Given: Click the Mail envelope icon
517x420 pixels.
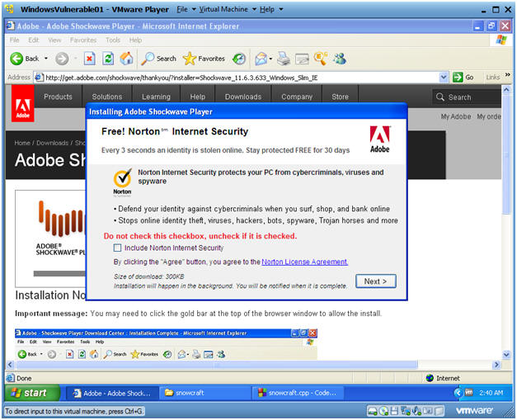Looking at the screenshot, I should coord(261,59).
